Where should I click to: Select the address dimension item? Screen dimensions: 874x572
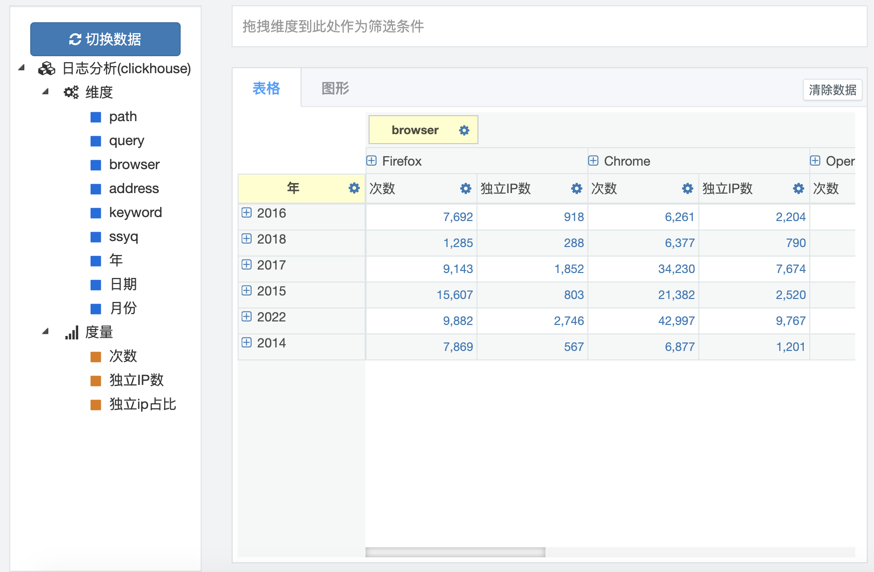click(134, 188)
